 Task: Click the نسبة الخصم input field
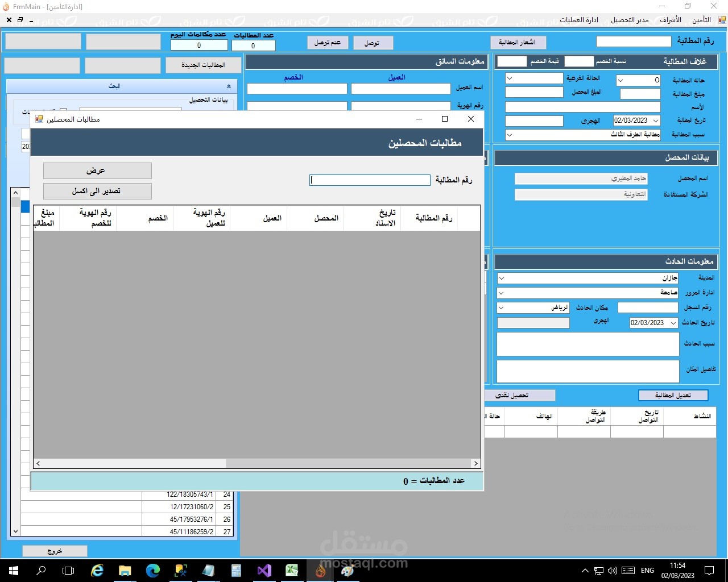579,61
